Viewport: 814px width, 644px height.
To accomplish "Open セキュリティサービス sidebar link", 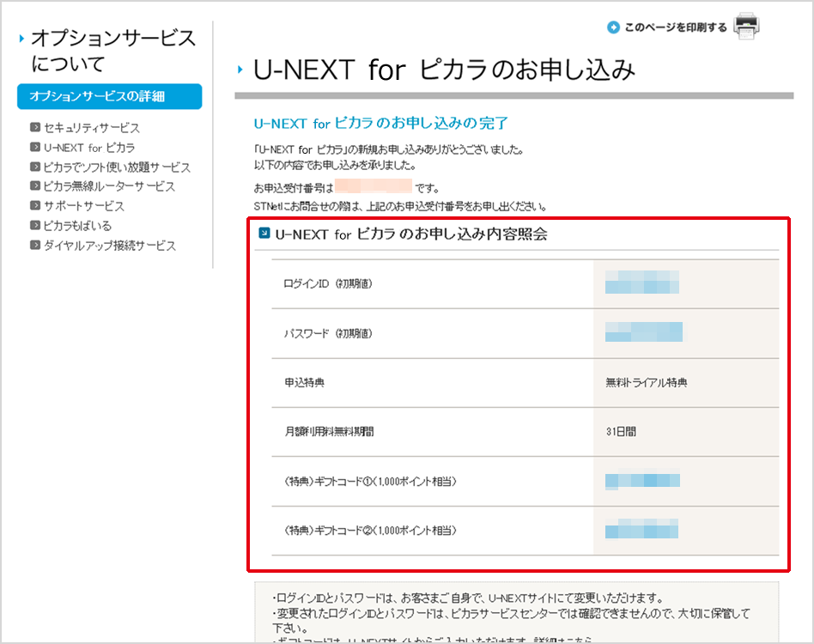I will 91,128.
